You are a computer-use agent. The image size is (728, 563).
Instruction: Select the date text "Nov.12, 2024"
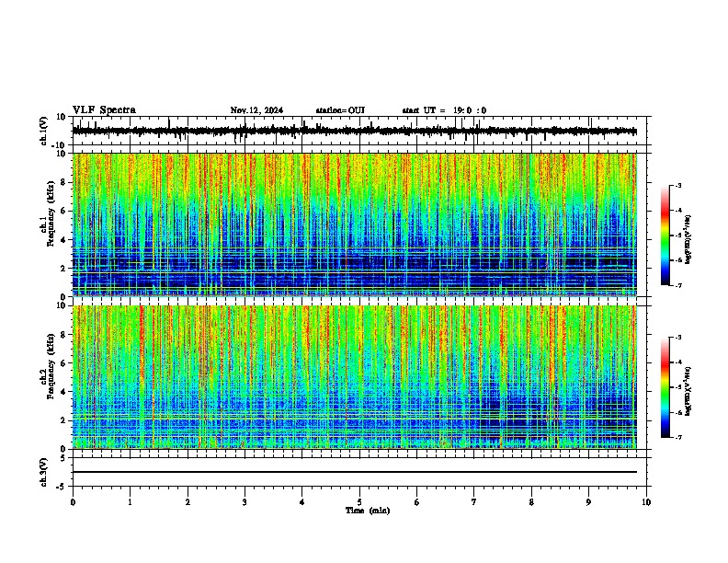tap(256, 110)
